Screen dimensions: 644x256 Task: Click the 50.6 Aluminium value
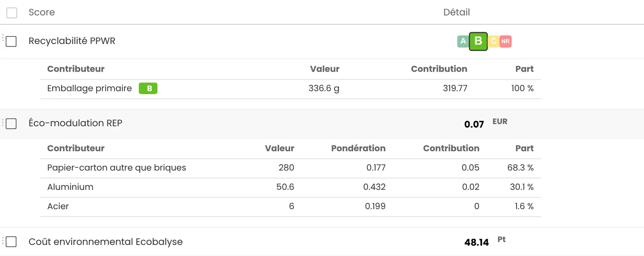coord(285,187)
